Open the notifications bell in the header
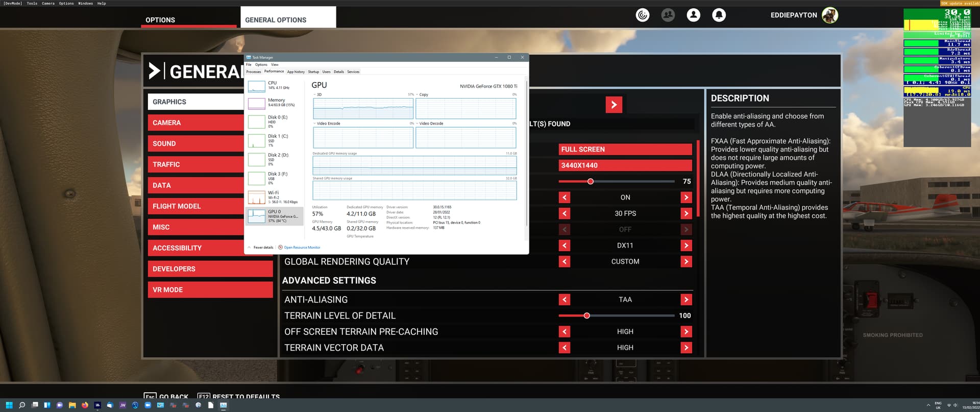 pos(719,15)
